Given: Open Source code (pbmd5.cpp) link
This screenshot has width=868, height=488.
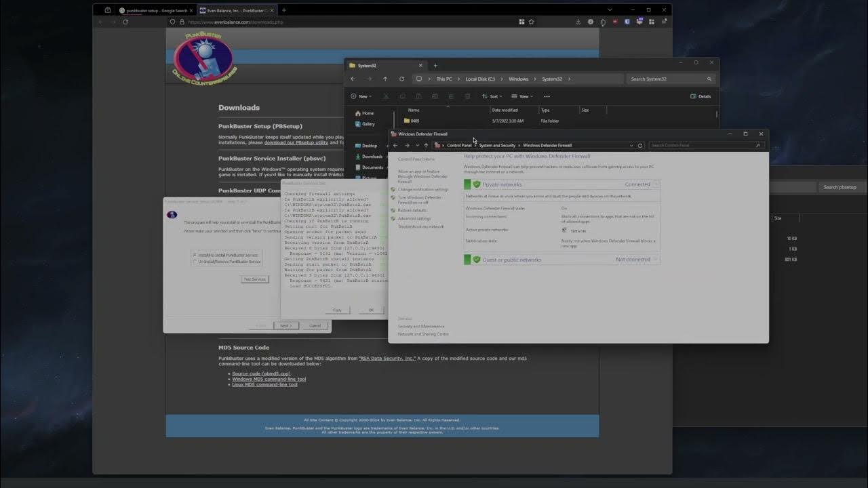Looking at the screenshot, I should click(261, 373).
